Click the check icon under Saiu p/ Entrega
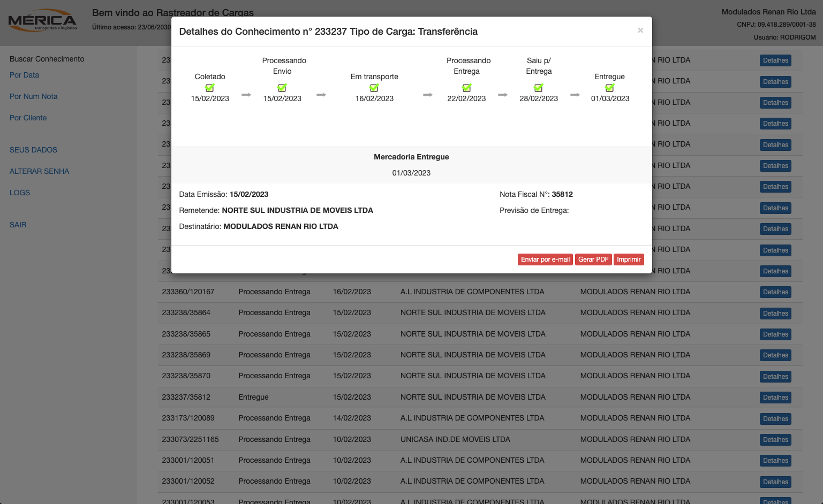Viewport: 823px width, 504px height. [x=539, y=88]
